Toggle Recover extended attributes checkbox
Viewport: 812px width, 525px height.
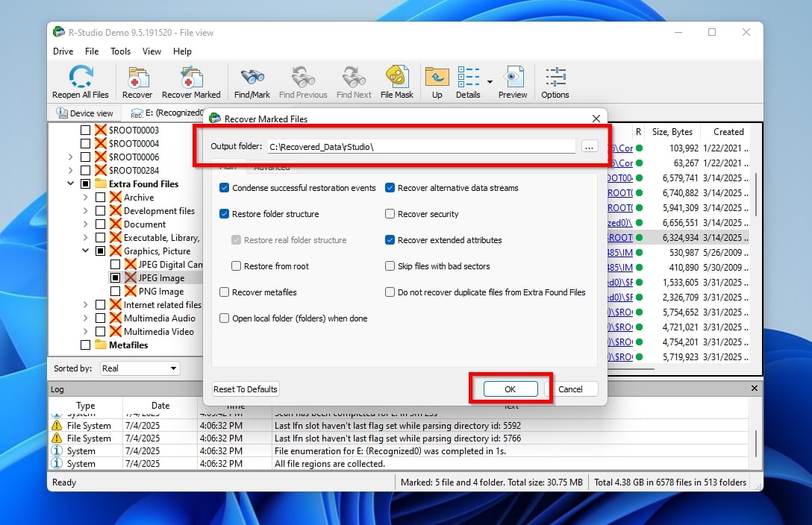390,240
